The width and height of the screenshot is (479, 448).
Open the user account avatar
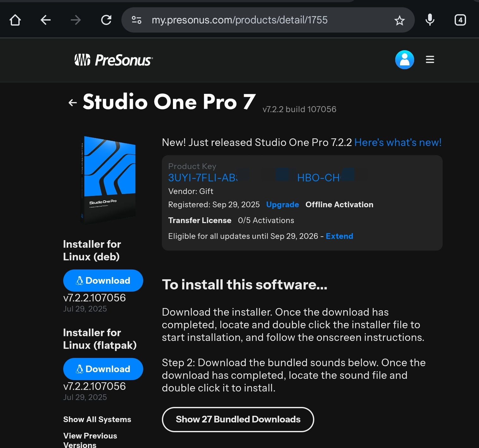tap(404, 60)
